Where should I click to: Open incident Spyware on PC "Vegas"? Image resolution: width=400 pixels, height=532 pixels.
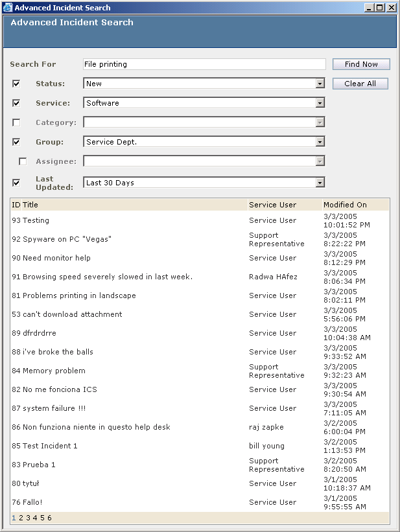pyautogui.click(x=67, y=239)
